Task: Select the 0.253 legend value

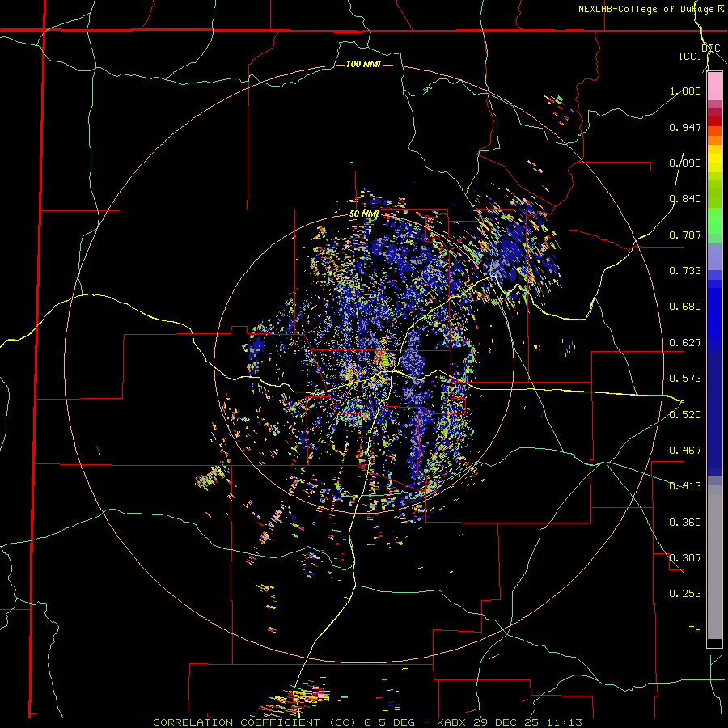Action: [685, 594]
